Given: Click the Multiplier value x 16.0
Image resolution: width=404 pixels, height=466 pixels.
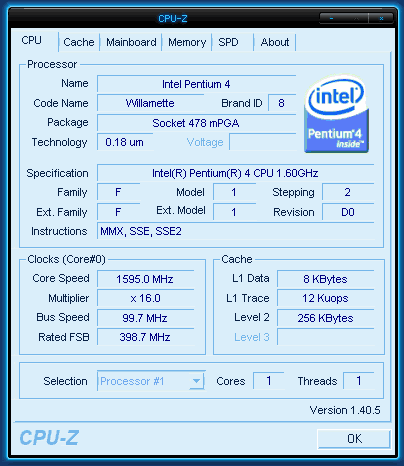Looking at the screenshot, I should [145, 298].
